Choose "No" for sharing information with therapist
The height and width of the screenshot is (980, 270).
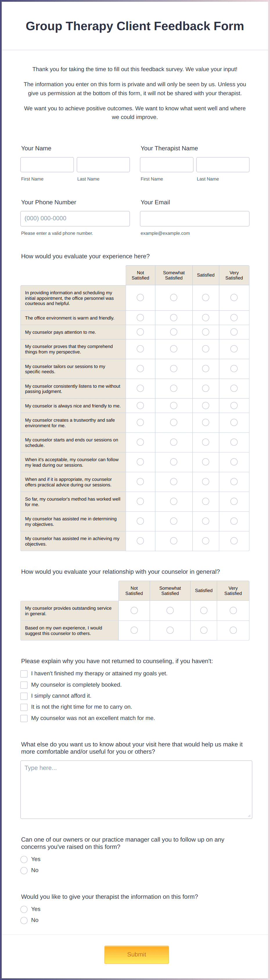point(24,920)
